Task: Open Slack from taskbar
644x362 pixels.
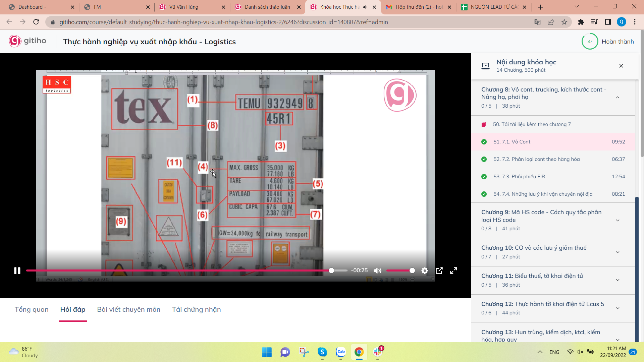Action: [x=378, y=352]
